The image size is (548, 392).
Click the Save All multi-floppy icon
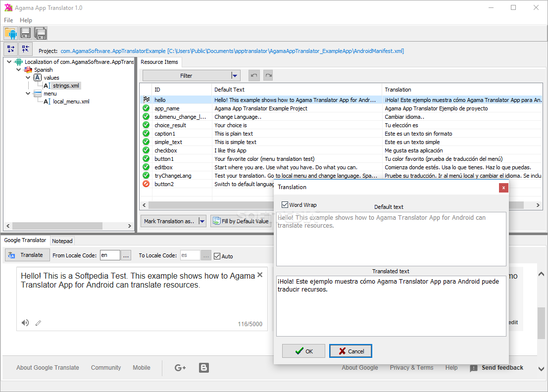pyautogui.click(x=41, y=33)
